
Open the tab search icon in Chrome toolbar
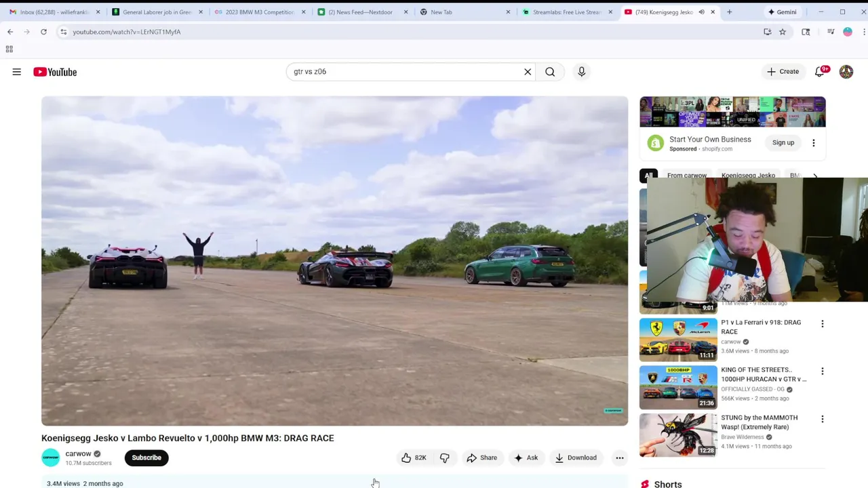click(x=806, y=32)
